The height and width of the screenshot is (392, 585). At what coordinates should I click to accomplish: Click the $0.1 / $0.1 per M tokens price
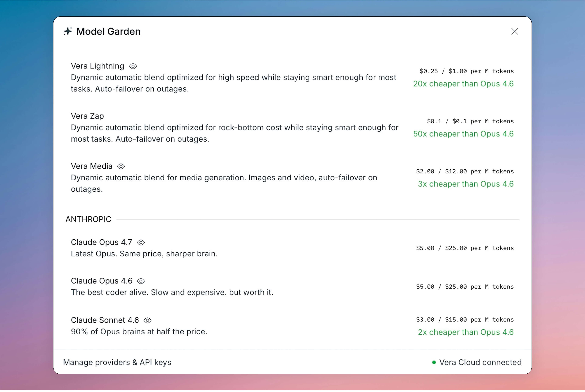(470, 121)
